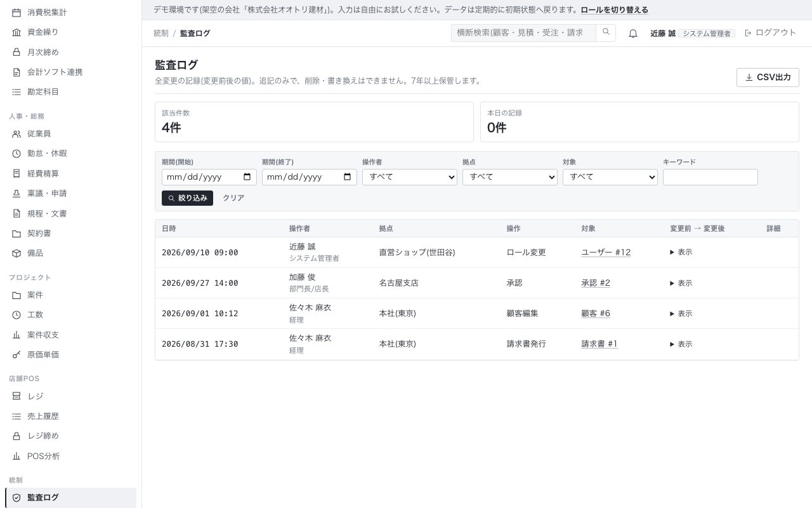
Task: Expand 表示 for the ロール変更 row
Action: 681,252
